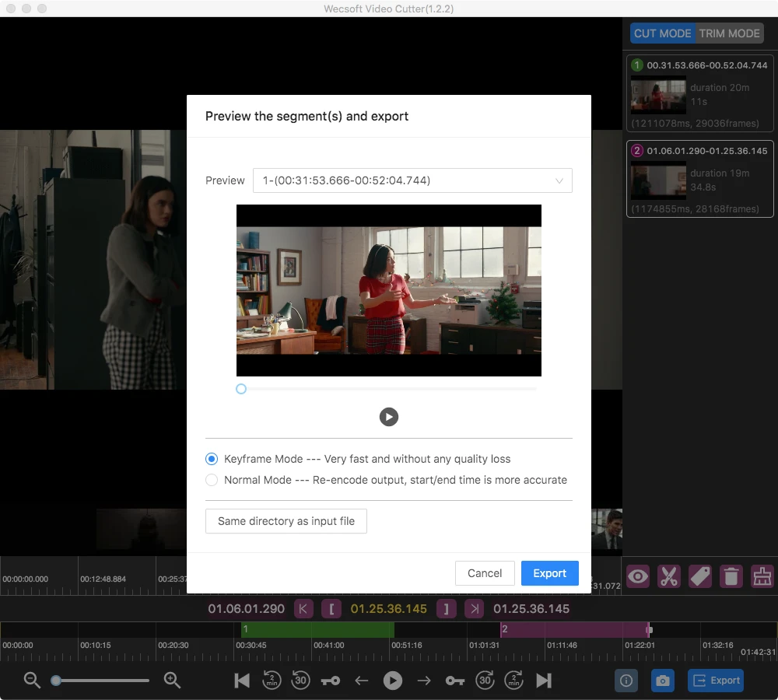Play main video in bottom toolbar
This screenshot has width=778, height=700.
click(x=393, y=681)
